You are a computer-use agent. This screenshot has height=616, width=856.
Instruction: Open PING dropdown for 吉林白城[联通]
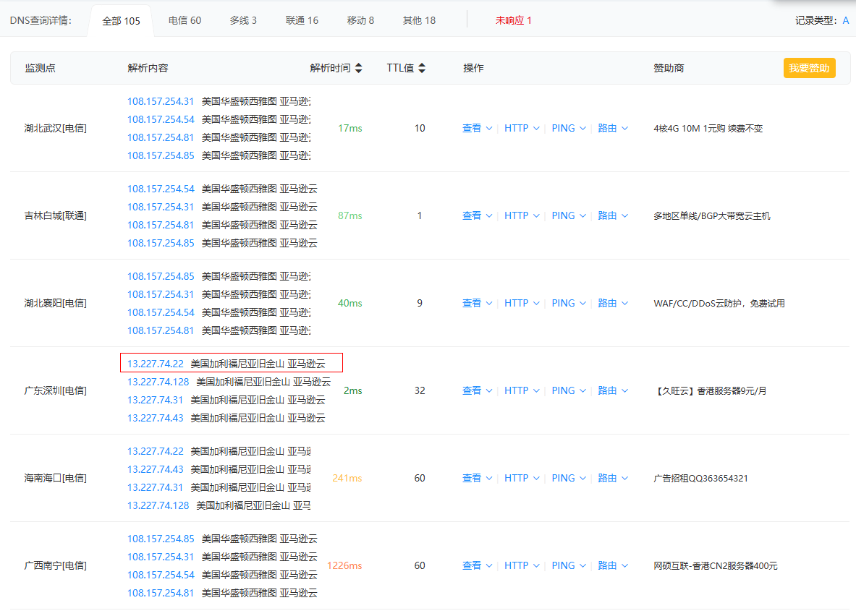click(569, 215)
